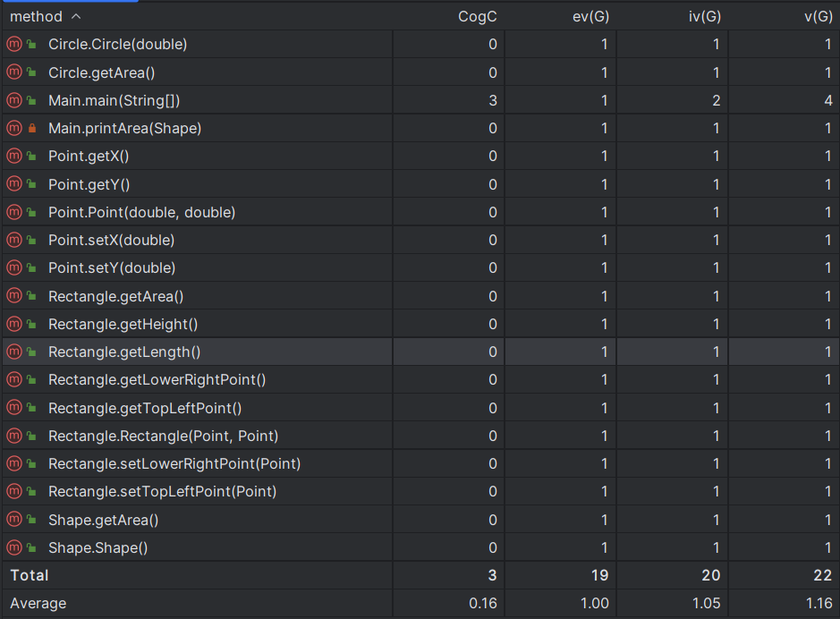Click the iv(G) column header

pyautogui.click(x=703, y=16)
